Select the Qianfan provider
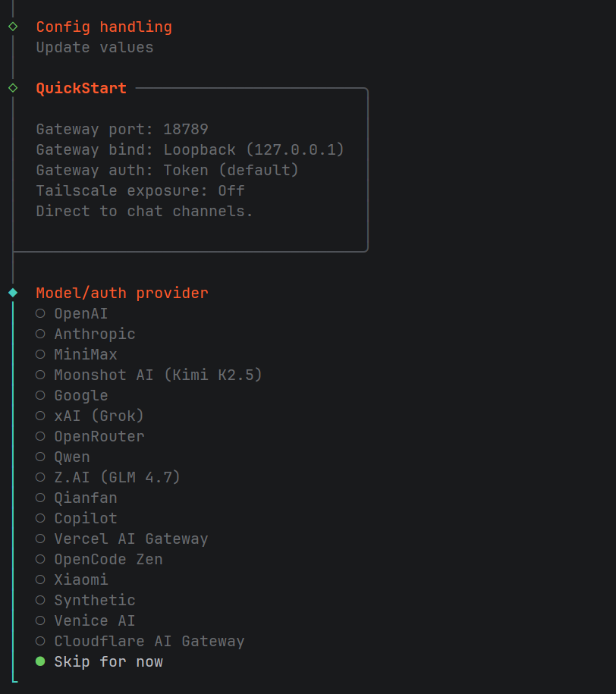The width and height of the screenshot is (616, 694). (76, 498)
